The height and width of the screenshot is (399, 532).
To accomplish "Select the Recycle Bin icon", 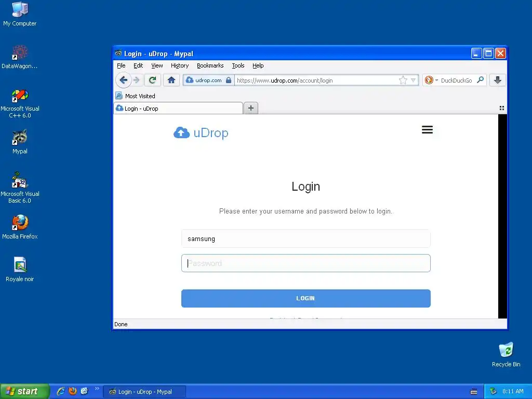I will point(506,354).
